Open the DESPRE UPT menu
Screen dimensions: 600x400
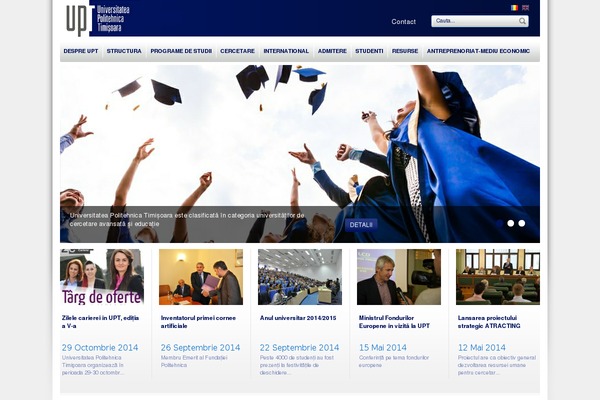(x=81, y=51)
